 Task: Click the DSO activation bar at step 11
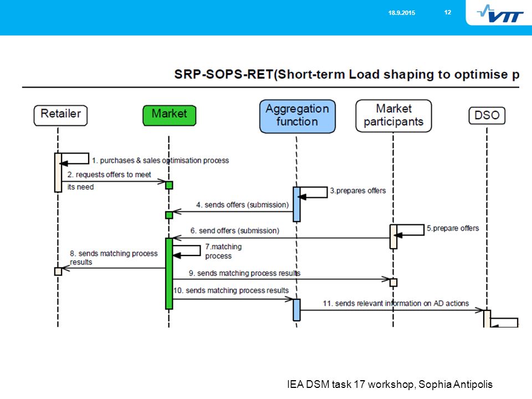(487, 319)
